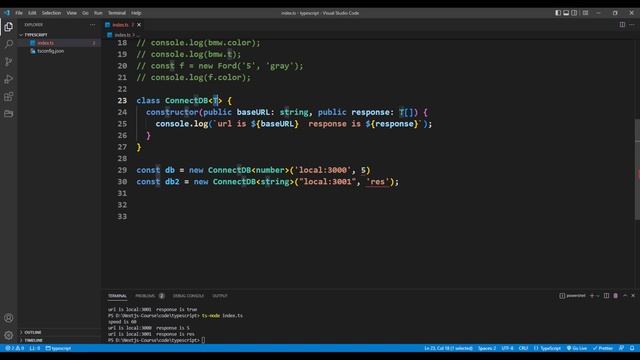Toggle secondary side bar layout button

(574, 13)
